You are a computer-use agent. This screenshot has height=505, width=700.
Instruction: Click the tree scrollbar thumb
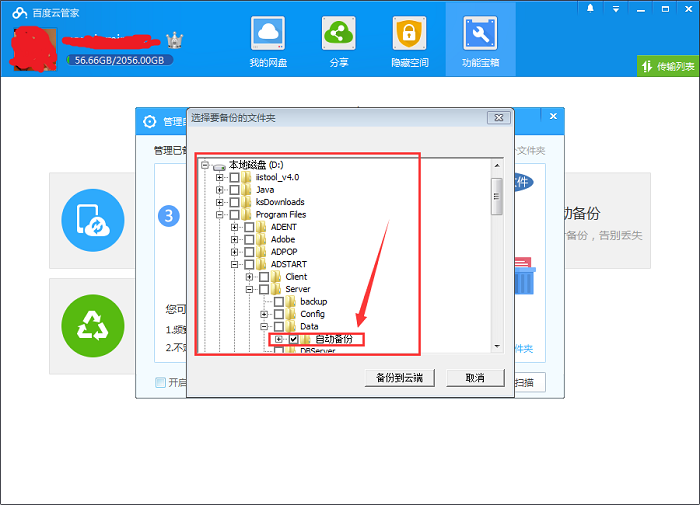(496, 196)
